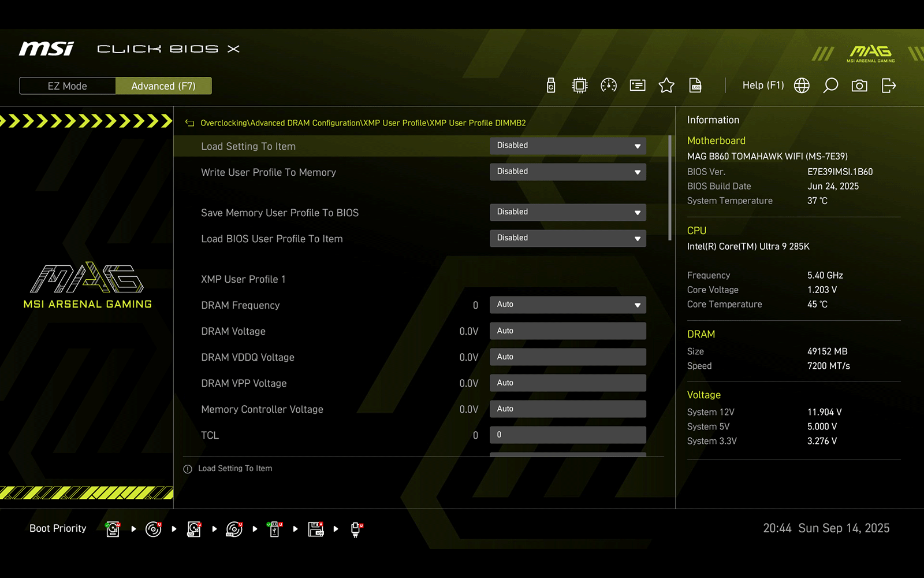Open Save Memory User Profile To BIOS dropdown
Viewport: 924px width, 578px height.
pyautogui.click(x=568, y=212)
